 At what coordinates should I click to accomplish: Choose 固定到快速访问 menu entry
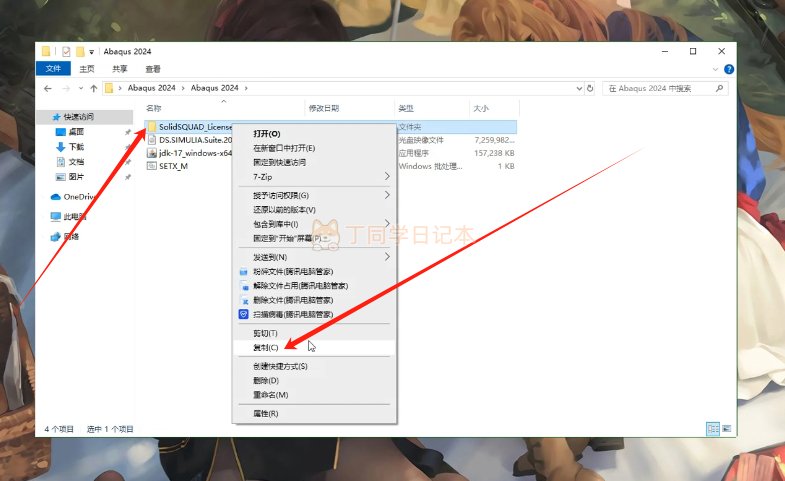pyautogui.click(x=314, y=162)
